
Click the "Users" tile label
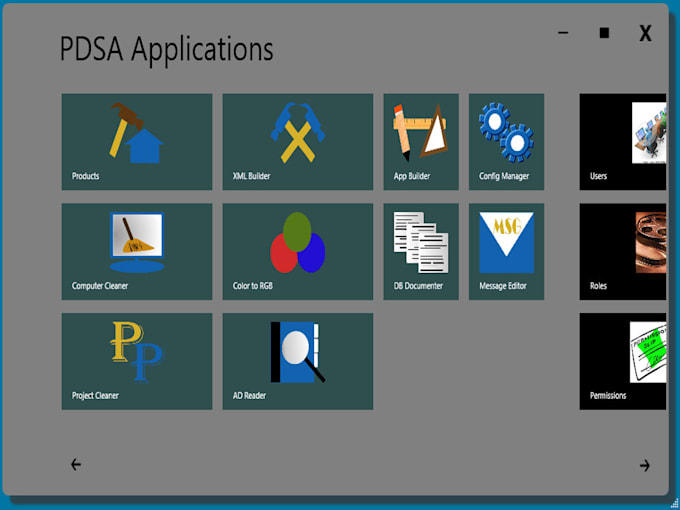(598, 176)
